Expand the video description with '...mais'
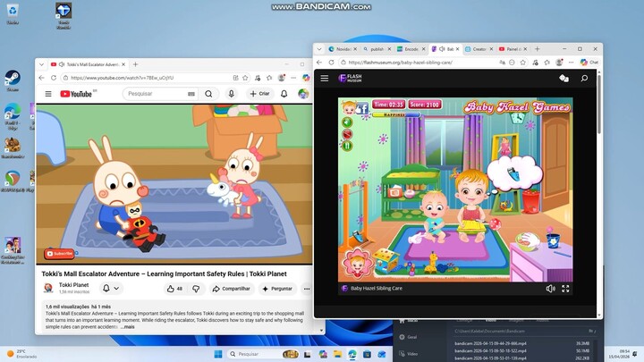This screenshot has width=644, height=362. 128,327
